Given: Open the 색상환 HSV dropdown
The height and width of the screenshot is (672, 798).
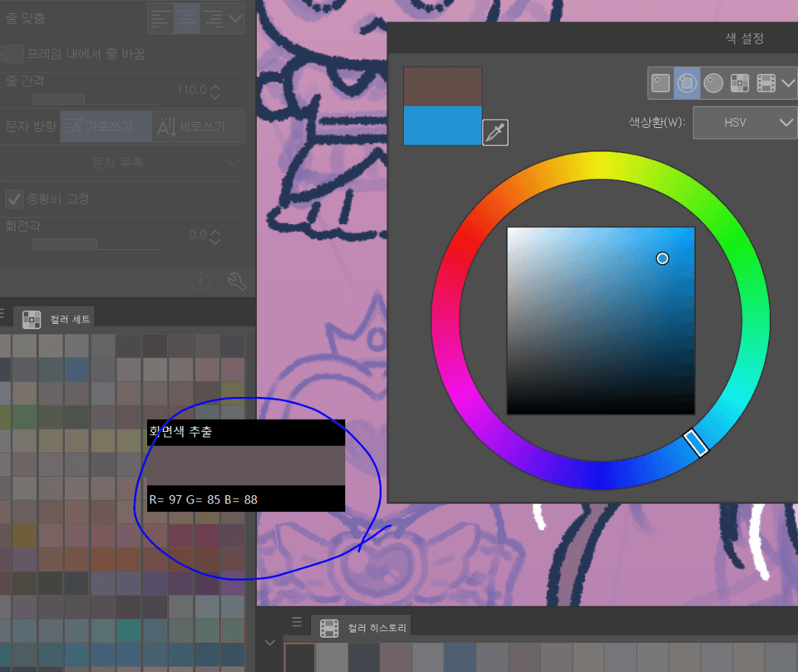Looking at the screenshot, I should point(745,123).
